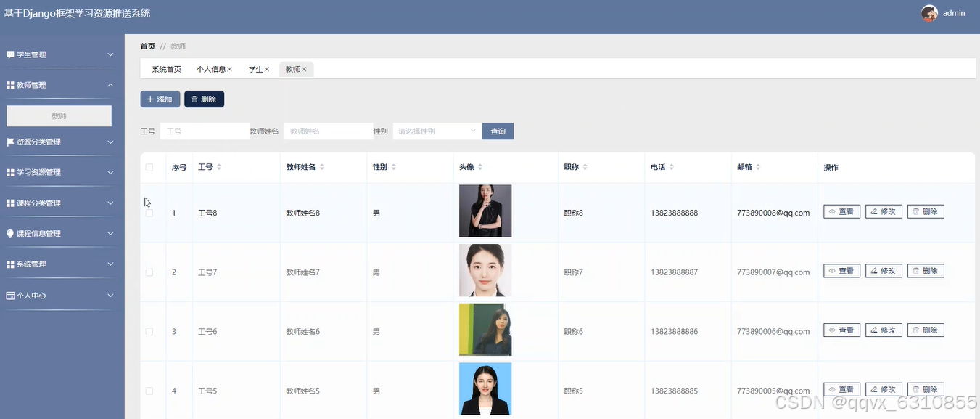980x419 pixels.
Task: Collapse the 教师管理 menu chevron
Action: 111,85
